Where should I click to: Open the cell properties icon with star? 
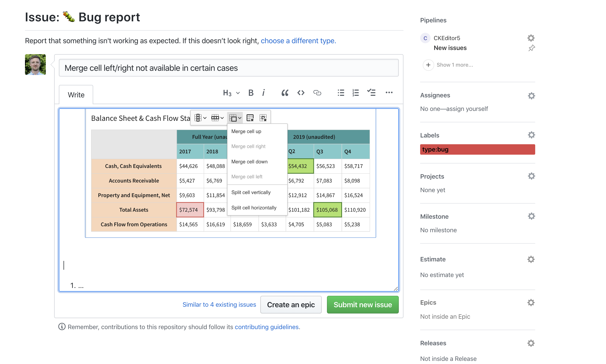tap(263, 118)
